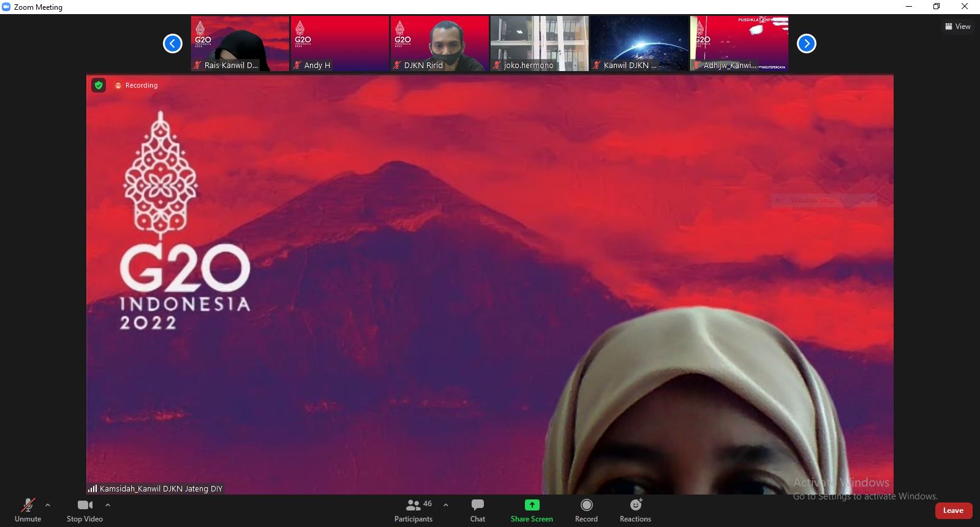Click muted mic icon on joko.hermono
This screenshot has width=980, height=527.
(x=497, y=65)
